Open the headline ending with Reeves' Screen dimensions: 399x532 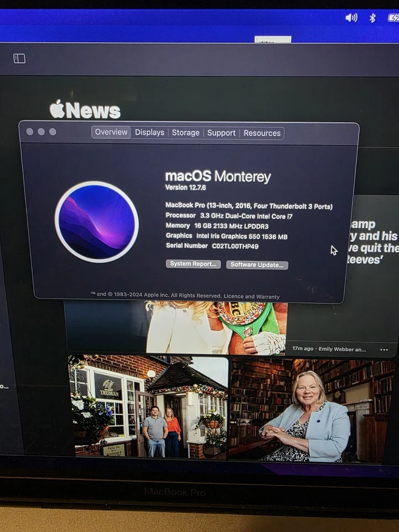[x=372, y=242]
